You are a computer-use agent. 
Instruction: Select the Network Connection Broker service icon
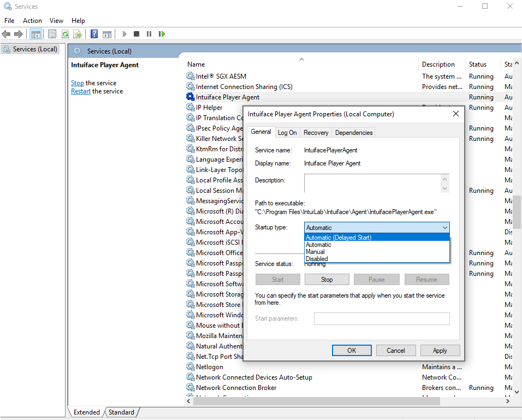(191, 387)
